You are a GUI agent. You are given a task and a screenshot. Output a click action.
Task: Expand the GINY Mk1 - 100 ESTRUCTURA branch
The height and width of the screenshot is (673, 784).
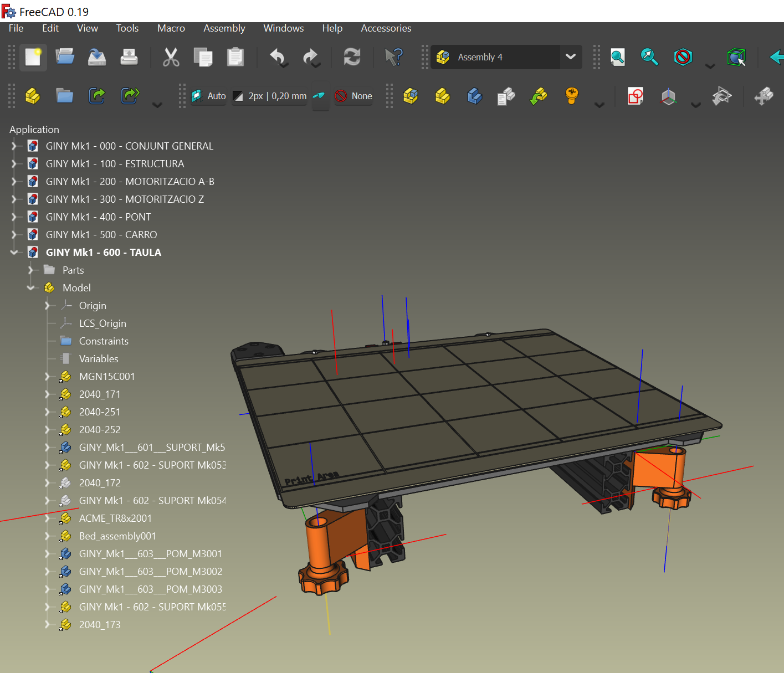coord(15,163)
